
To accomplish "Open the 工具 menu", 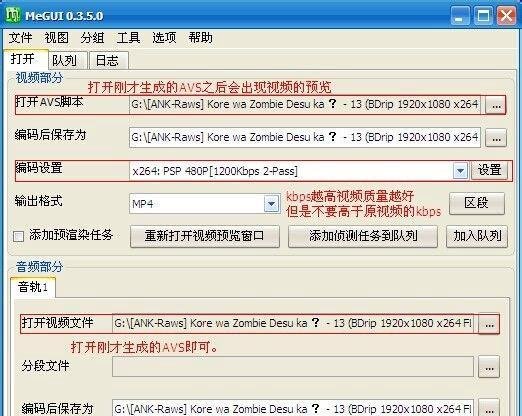I will 128,38.
